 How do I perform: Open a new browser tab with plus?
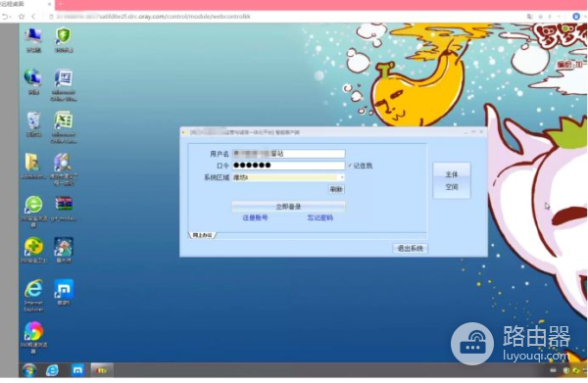pos(60,4)
